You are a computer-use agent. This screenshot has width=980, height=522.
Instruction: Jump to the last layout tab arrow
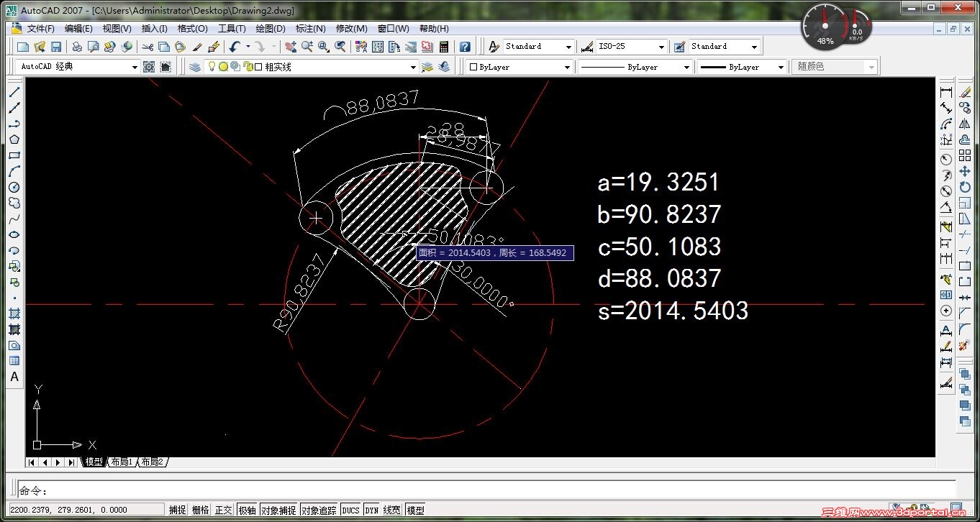pos(71,462)
